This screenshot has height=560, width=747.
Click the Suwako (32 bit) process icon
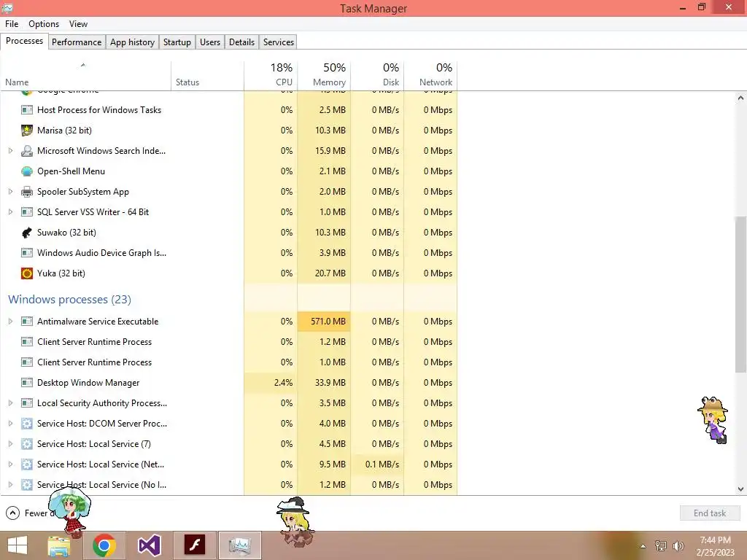[x=27, y=233]
